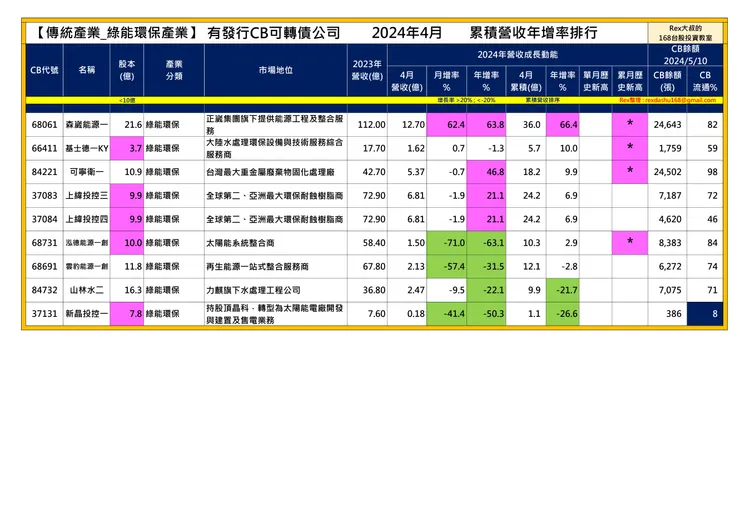Screen dimensions: 740x523
Task: Click CB code cell 37083
Action: (44, 195)
